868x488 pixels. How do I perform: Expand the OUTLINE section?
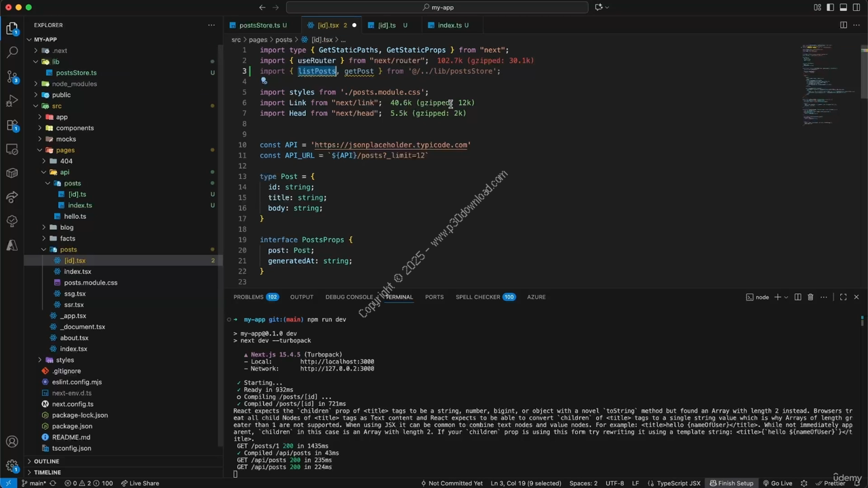46,461
